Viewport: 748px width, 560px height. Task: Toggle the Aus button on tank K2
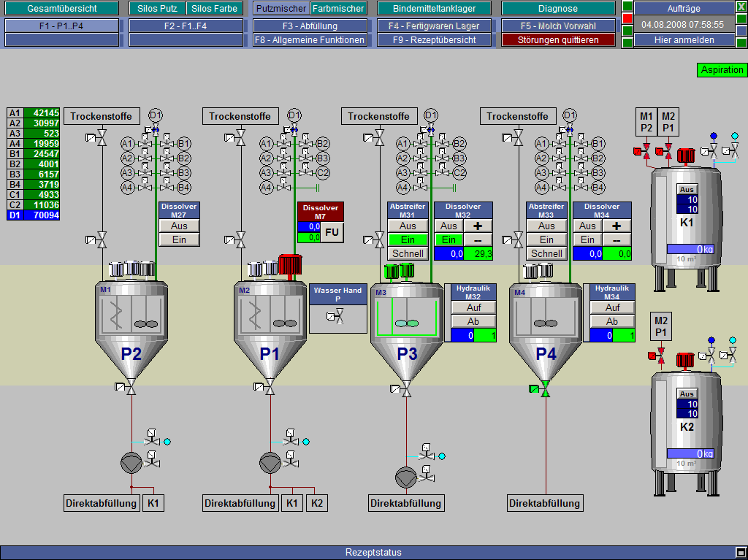point(687,394)
